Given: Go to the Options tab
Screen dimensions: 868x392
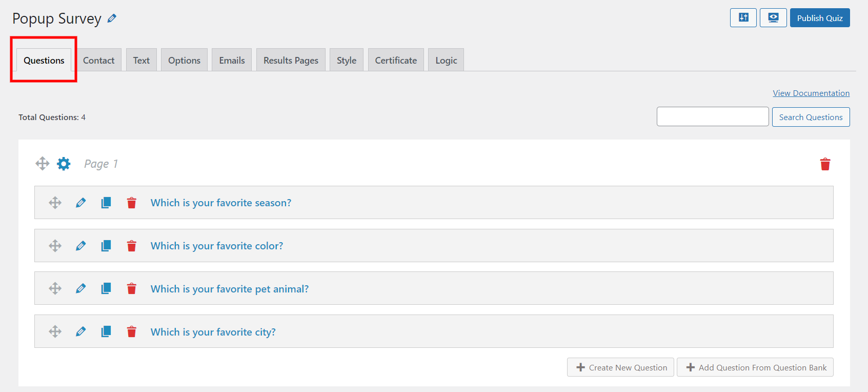Looking at the screenshot, I should [185, 60].
